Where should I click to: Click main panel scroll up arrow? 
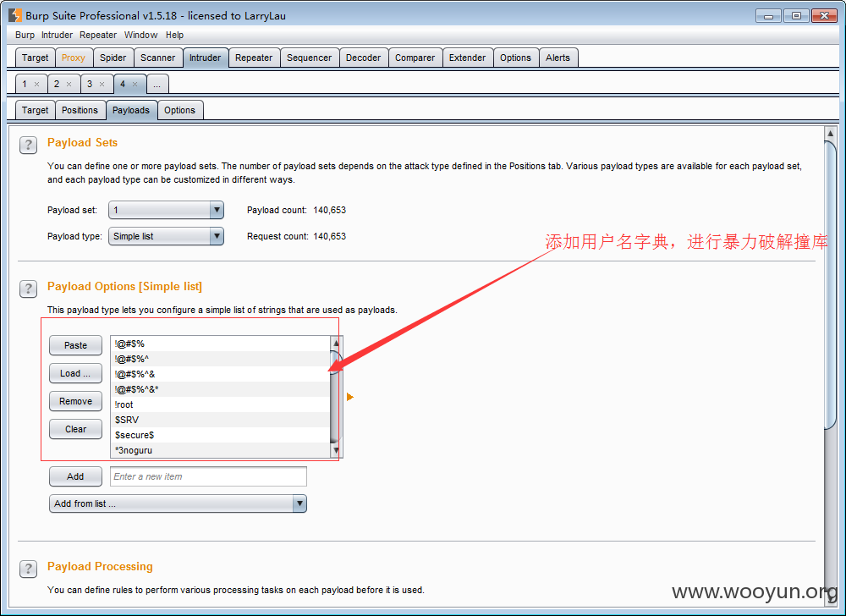click(831, 133)
